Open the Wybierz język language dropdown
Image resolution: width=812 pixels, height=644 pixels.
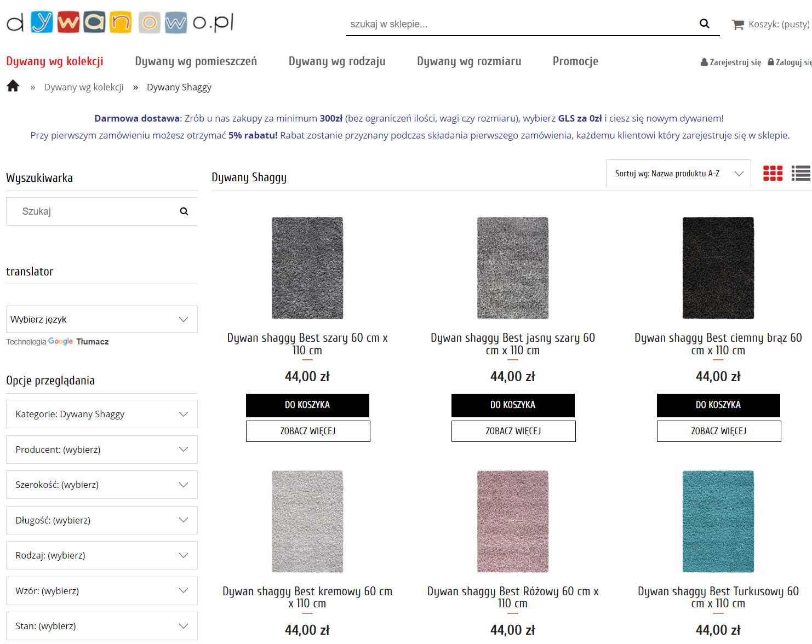click(x=101, y=319)
